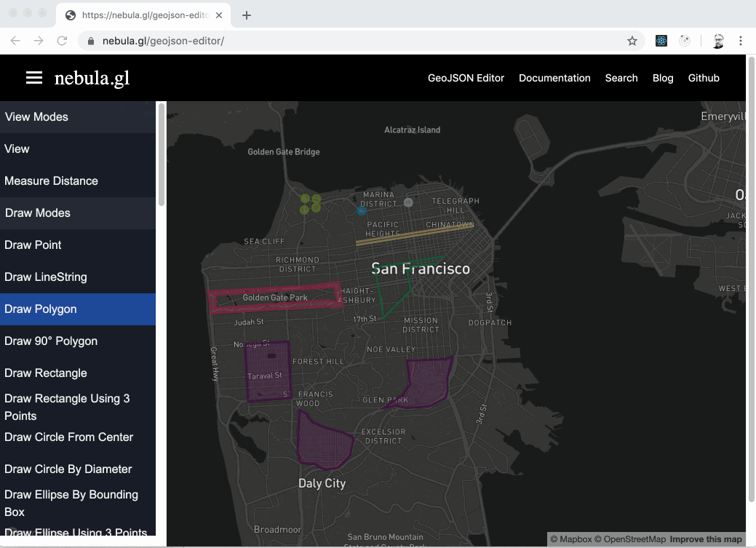Image resolution: width=756 pixels, height=548 pixels.
Task: Open the Chrome profile avatar
Action: (x=718, y=41)
